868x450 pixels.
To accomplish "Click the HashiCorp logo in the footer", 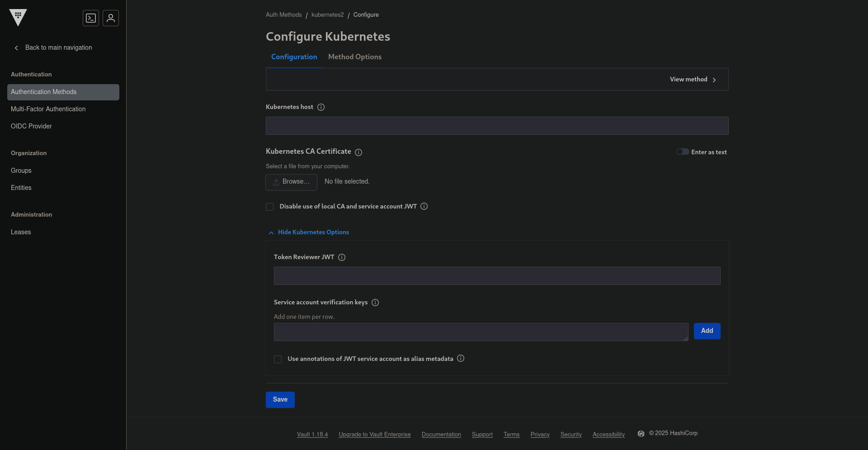I will pos(641,433).
